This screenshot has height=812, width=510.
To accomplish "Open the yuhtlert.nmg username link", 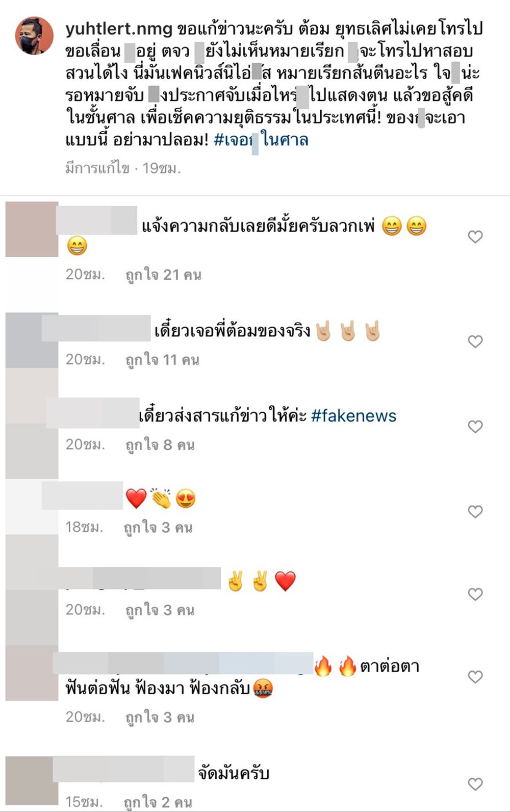I will coord(119,29).
